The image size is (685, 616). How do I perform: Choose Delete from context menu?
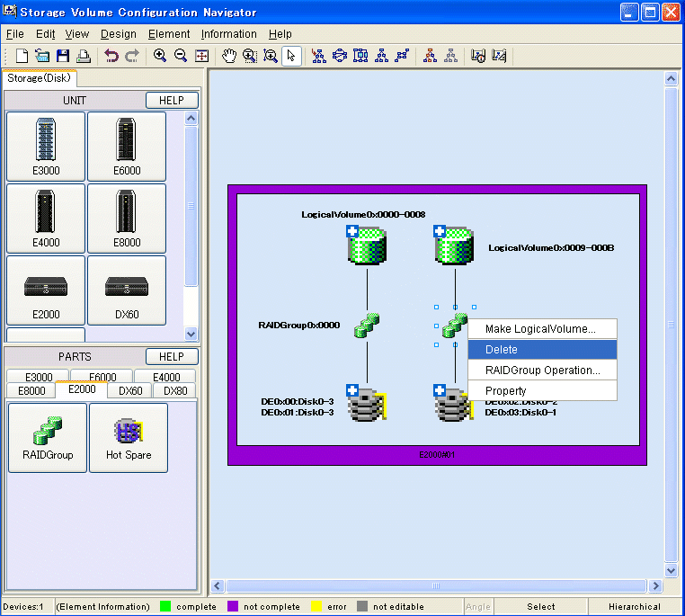click(542, 350)
